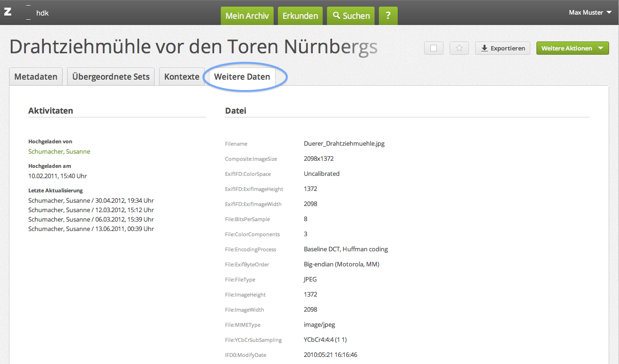This screenshot has width=619, height=364.
Task: Open the Übergeordnete Sets tab
Action: click(111, 77)
